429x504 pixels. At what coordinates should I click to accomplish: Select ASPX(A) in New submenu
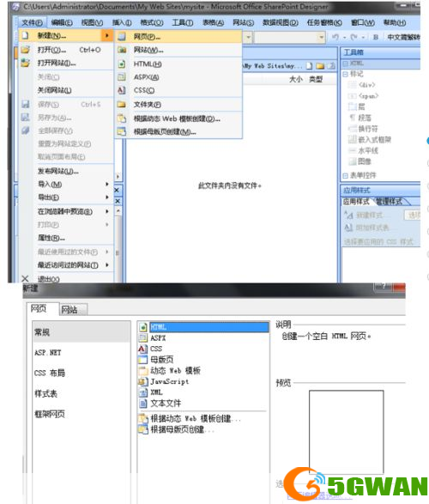pyautogui.click(x=178, y=77)
